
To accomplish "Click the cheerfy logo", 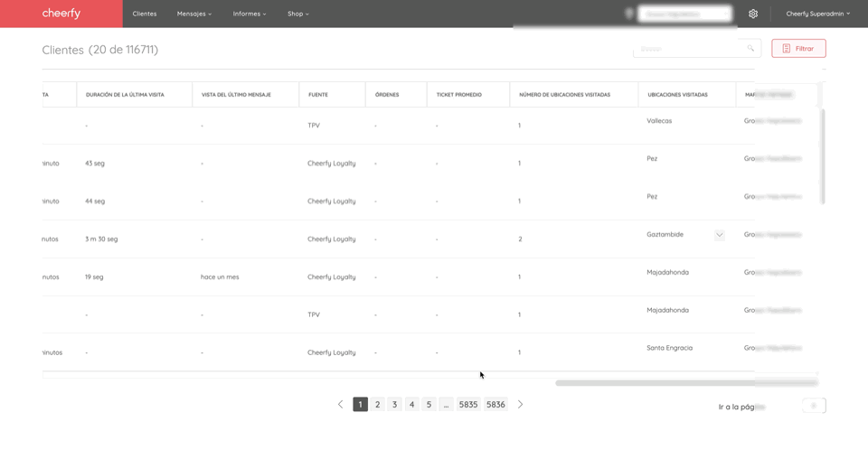I will pos(61,14).
